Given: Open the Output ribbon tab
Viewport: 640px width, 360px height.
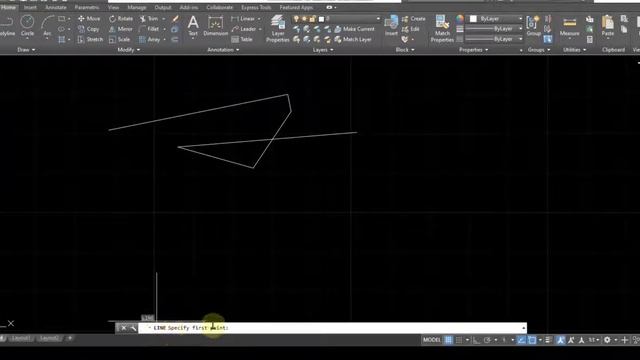Looking at the screenshot, I should pos(163,7).
